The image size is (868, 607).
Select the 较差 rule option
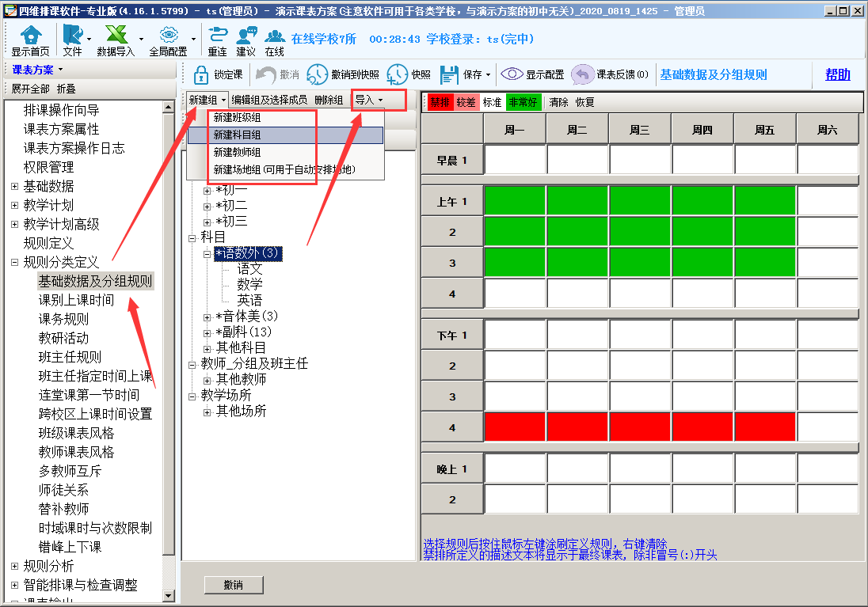tap(466, 102)
